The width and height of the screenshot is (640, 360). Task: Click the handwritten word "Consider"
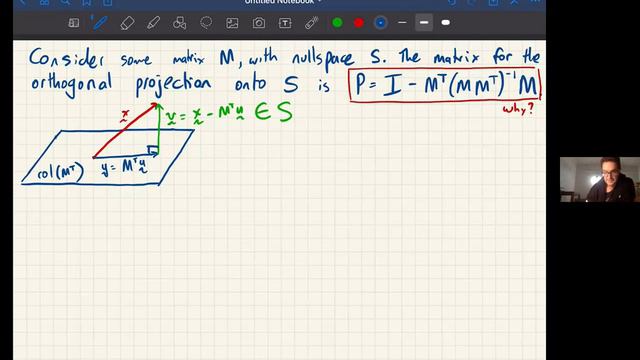tap(66, 58)
